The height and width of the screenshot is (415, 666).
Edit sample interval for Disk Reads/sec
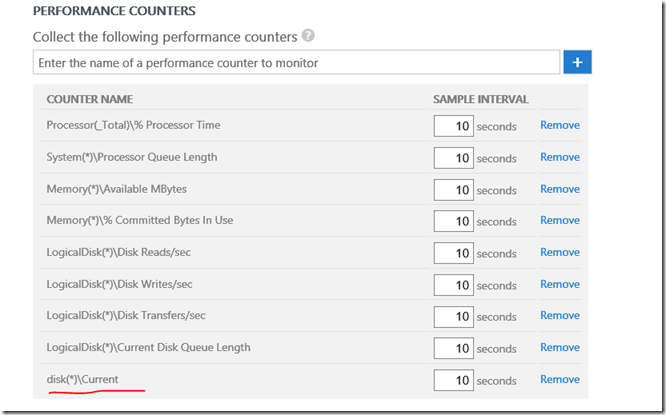[453, 253]
